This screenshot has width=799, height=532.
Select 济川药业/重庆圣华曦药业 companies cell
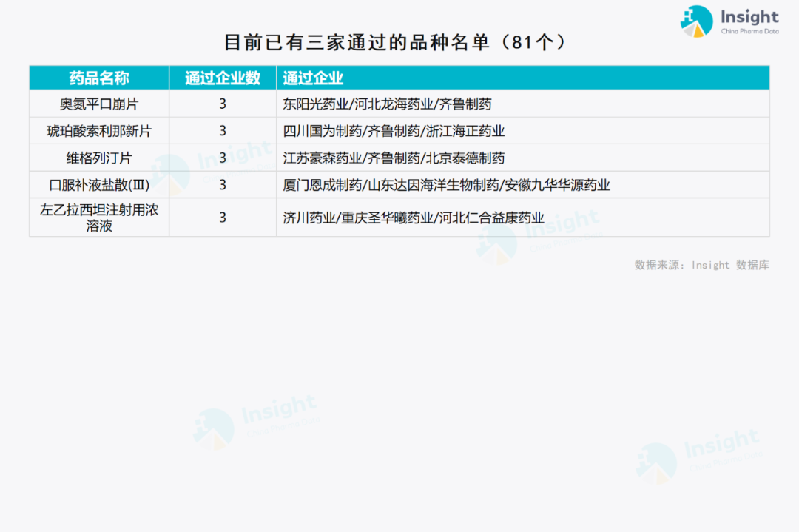pyautogui.click(x=523, y=218)
